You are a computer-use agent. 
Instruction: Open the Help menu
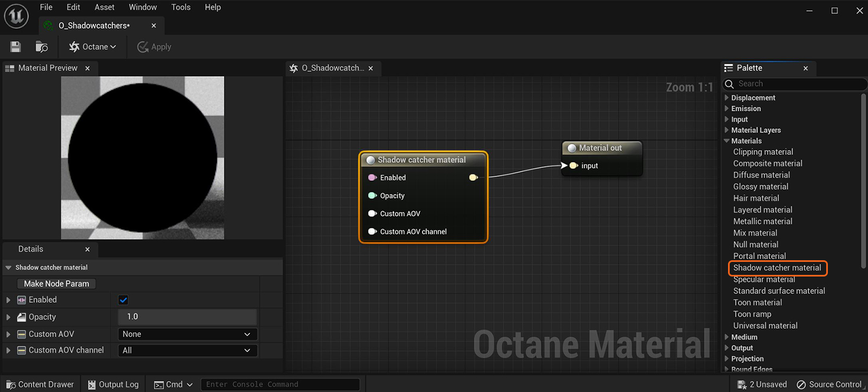click(x=213, y=7)
